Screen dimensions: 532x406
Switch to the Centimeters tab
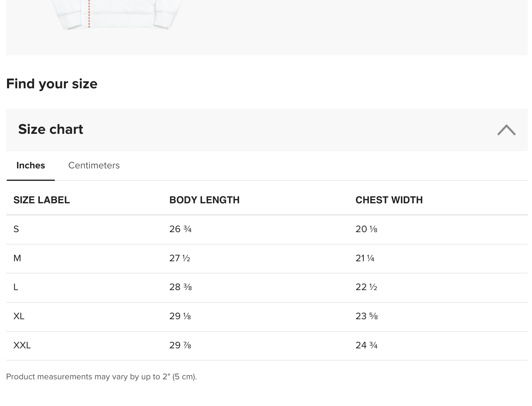click(x=94, y=165)
